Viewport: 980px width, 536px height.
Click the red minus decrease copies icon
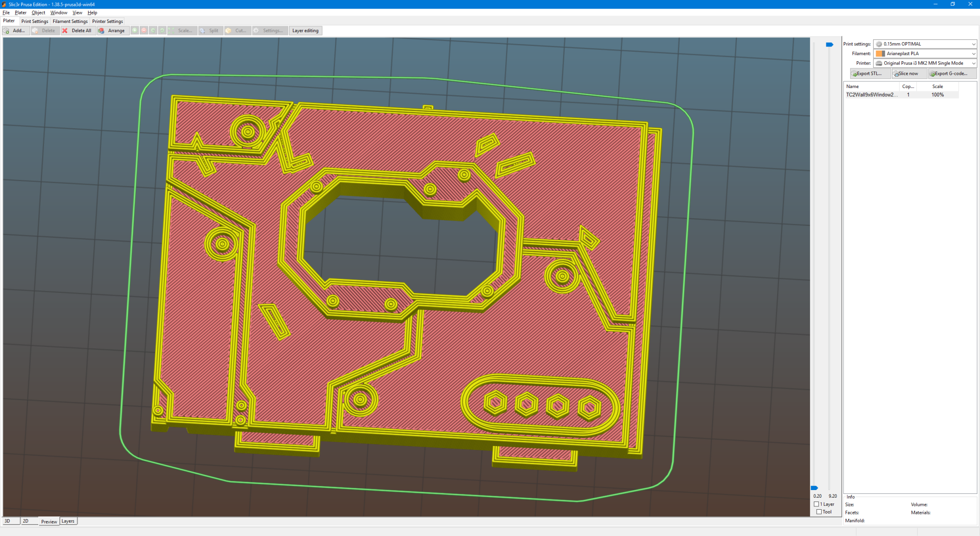click(144, 31)
